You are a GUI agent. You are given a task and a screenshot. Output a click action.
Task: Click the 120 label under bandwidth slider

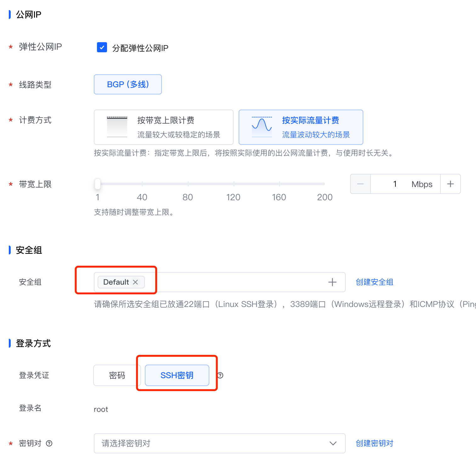point(233,197)
